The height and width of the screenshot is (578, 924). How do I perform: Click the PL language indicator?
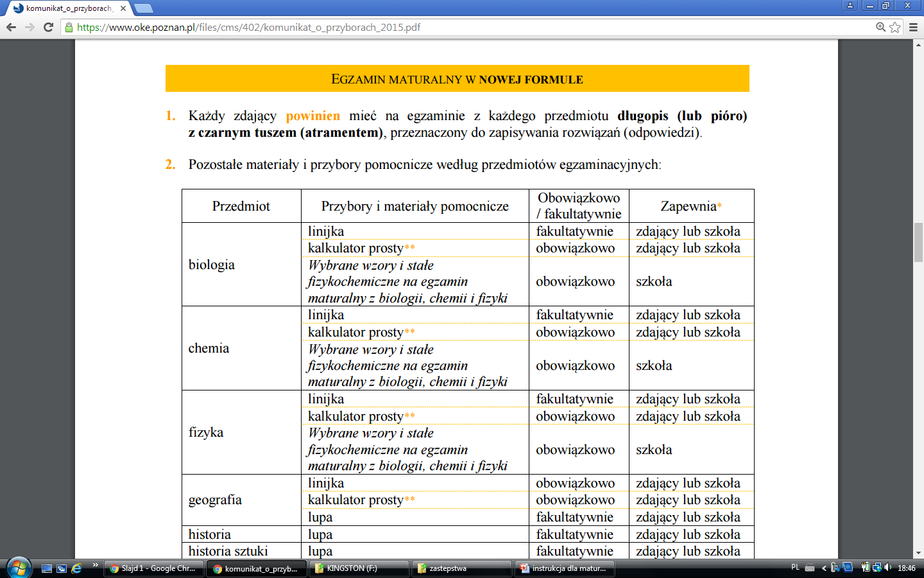point(796,568)
